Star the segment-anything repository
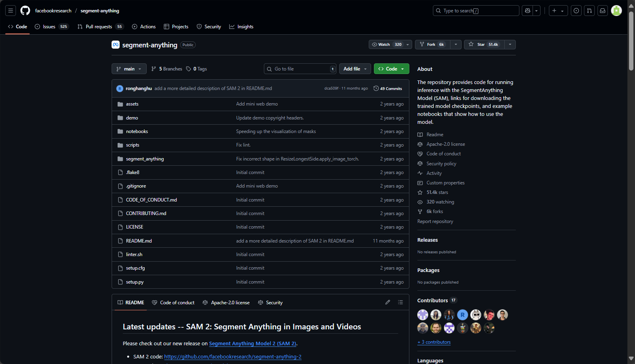 coord(484,45)
